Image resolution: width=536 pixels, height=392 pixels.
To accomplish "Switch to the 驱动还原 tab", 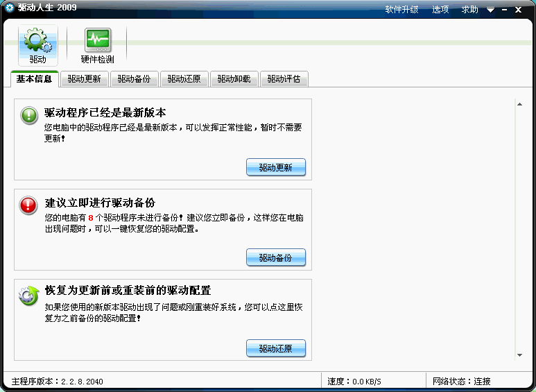I will coord(184,79).
